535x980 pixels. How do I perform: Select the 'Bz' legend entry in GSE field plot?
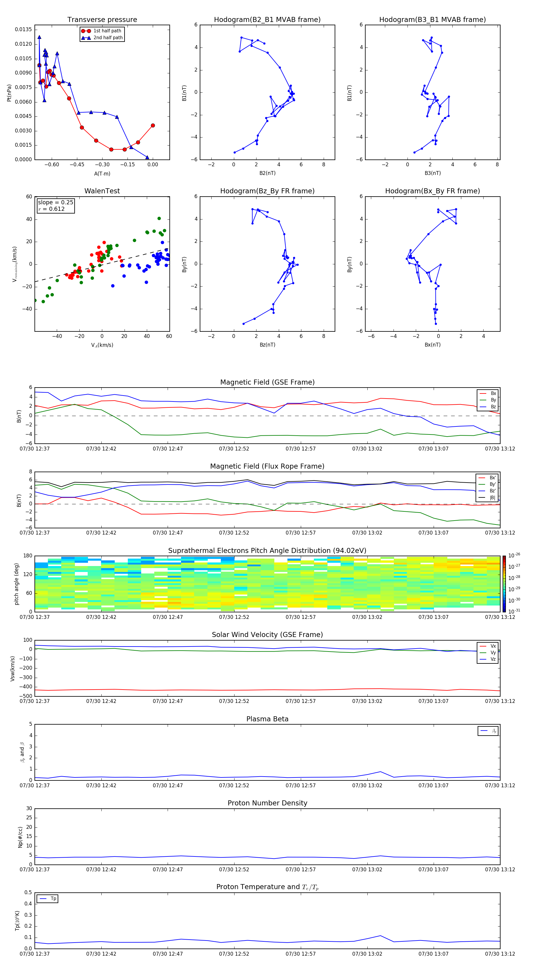click(x=488, y=407)
